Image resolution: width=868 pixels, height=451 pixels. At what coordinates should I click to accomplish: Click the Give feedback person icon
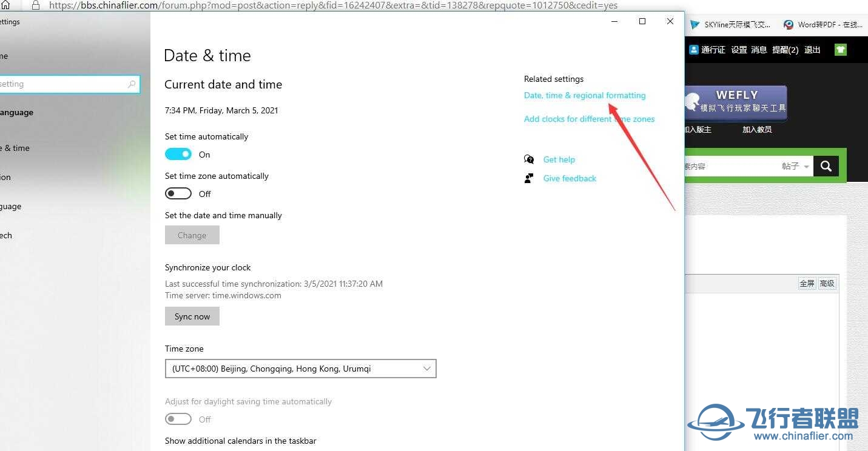pyautogui.click(x=529, y=178)
